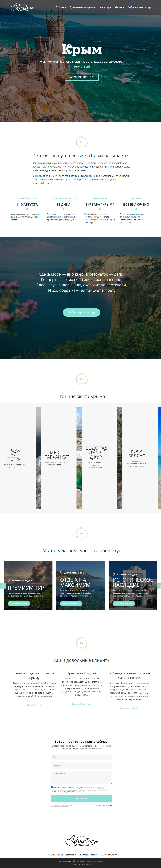This screenshot has width=161, height=868.
Task: Click The Adventure logo in header
Action: pyautogui.click(x=22, y=7)
